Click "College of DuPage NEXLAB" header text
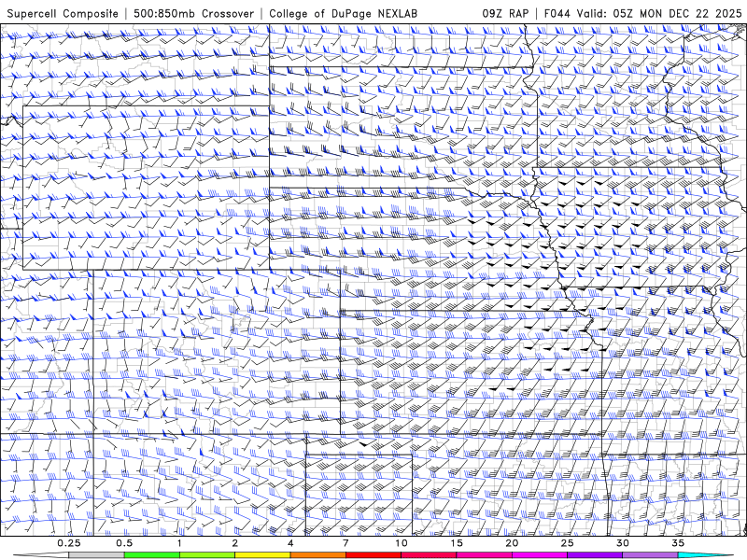The width and height of the screenshot is (747, 560). [x=343, y=14]
